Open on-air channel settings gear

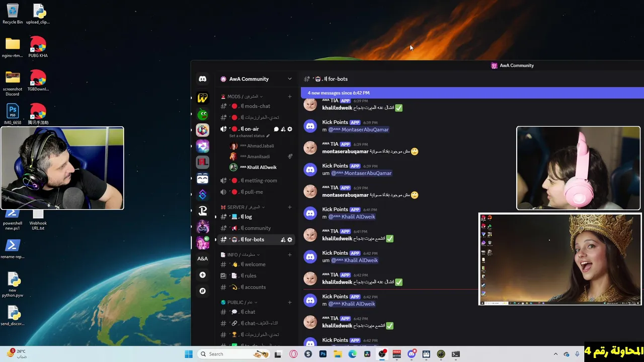[x=290, y=129]
